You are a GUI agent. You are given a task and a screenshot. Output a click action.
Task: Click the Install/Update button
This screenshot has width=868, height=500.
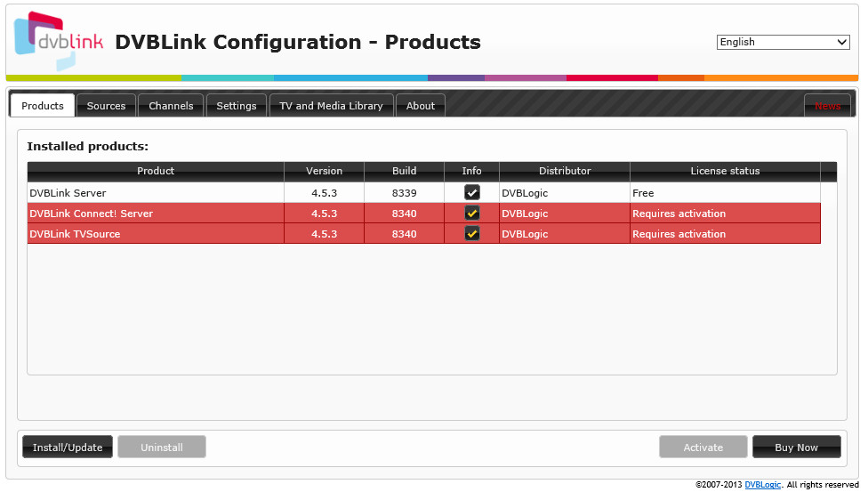(68, 448)
